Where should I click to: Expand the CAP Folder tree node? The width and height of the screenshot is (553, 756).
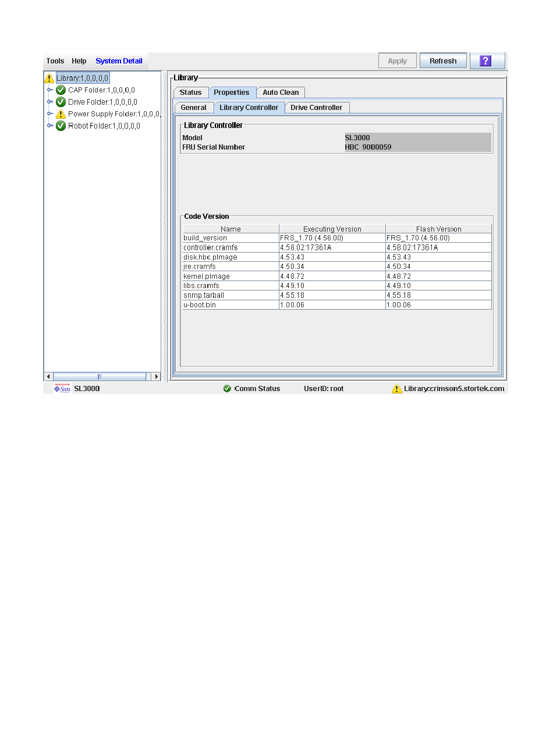point(50,90)
